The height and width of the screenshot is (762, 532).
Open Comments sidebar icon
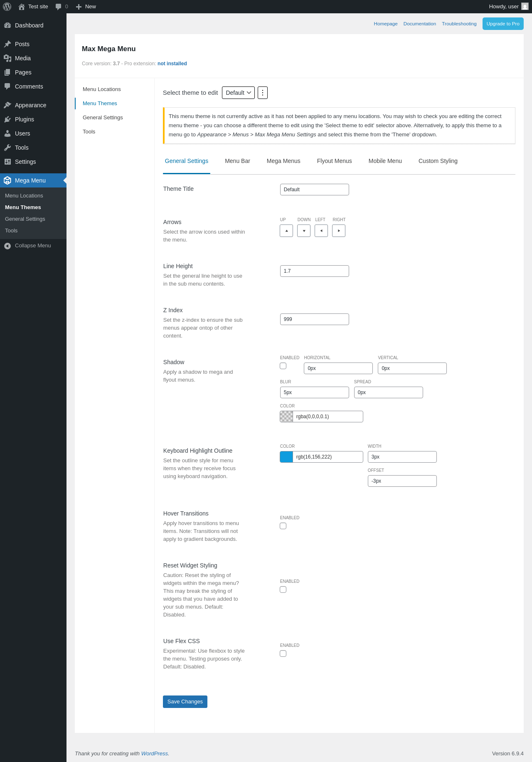[x=7, y=86]
